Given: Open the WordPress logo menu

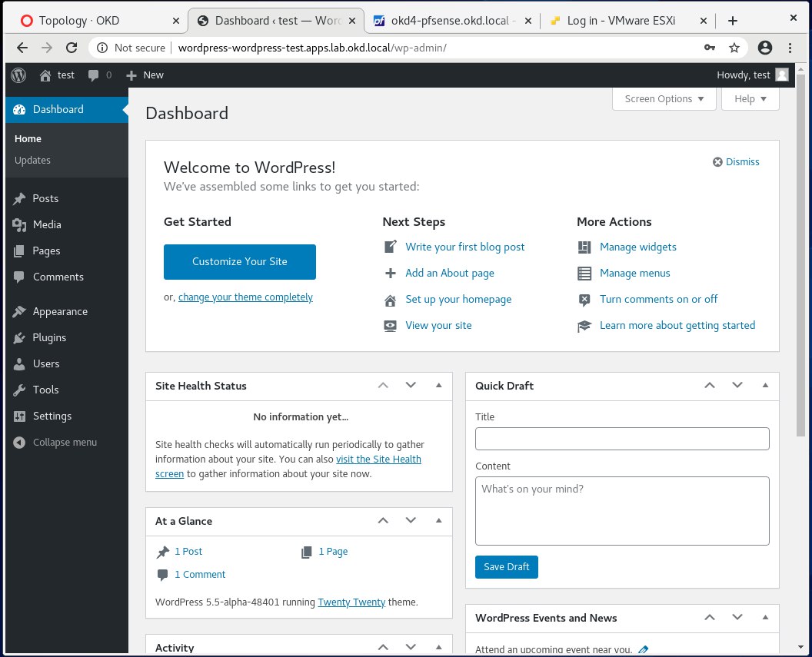Looking at the screenshot, I should coord(18,75).
